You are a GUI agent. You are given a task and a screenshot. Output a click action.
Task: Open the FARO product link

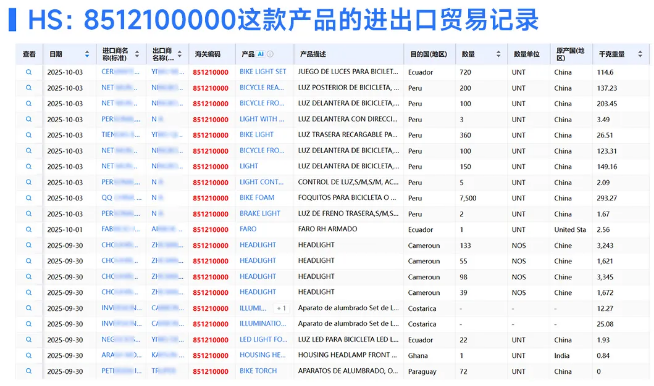(x=248, y=229)
